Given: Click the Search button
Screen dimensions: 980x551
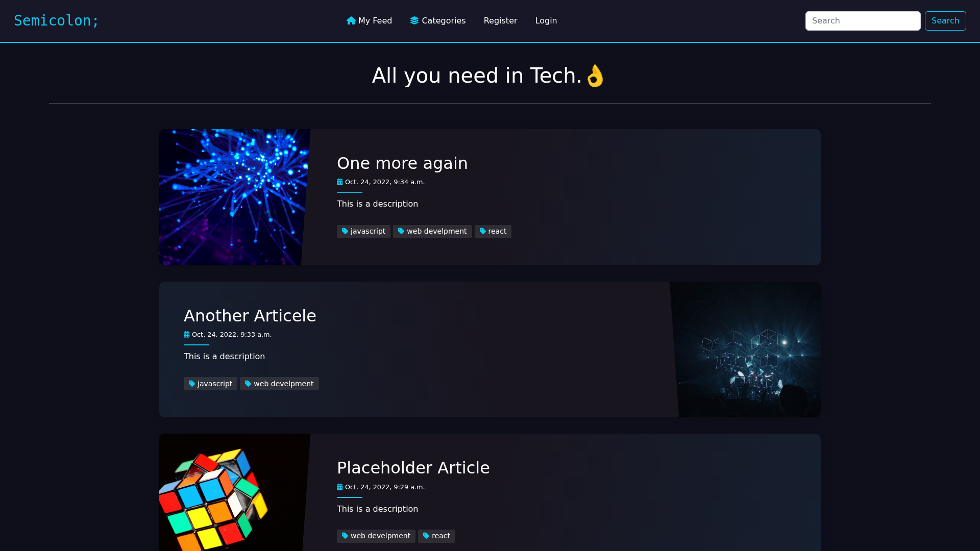Looking at the screenshot, I should point(945,21).
